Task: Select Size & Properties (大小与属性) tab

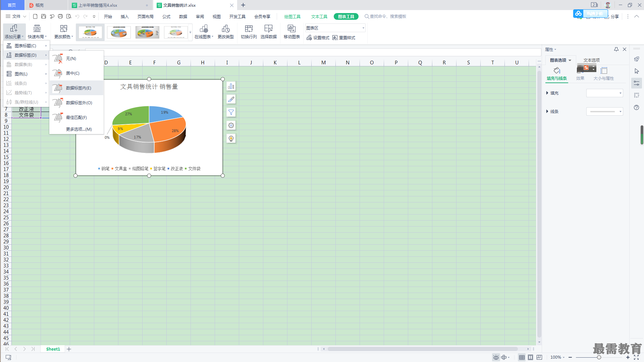Action: click(604, 74)
